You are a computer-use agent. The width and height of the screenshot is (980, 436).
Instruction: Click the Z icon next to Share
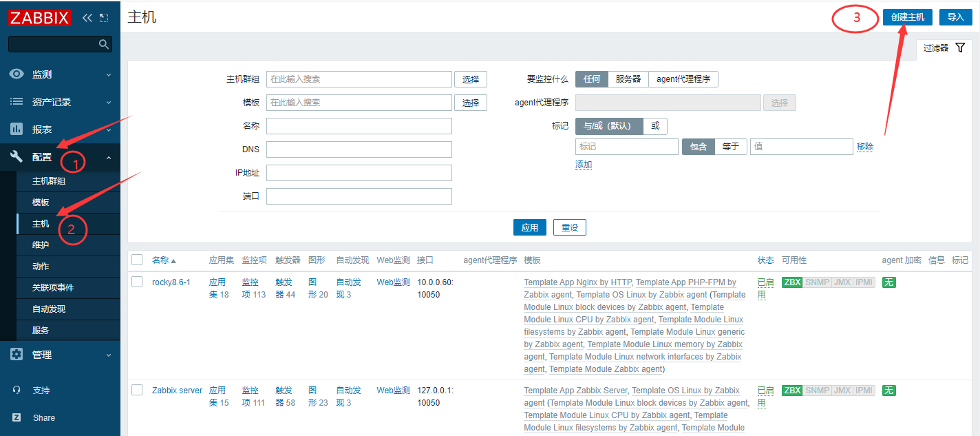(x=17, y=417)
